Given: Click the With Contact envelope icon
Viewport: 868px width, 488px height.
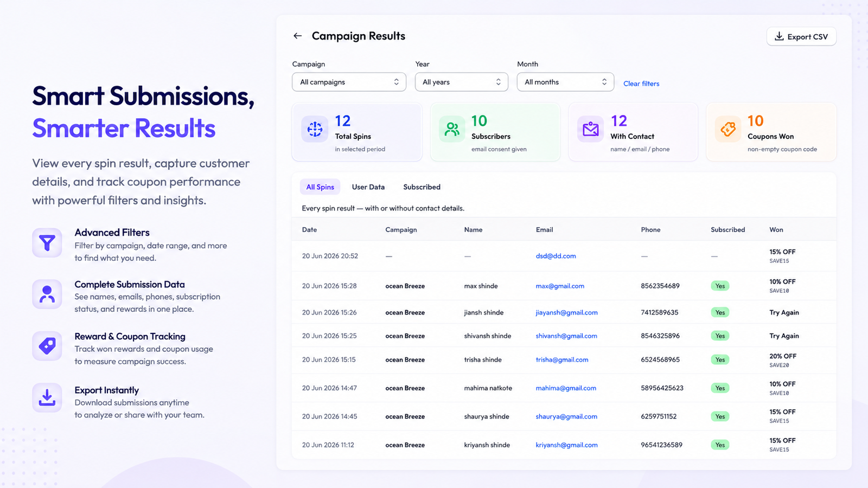Looking at the screenshot, I should [x=590, y=129].
